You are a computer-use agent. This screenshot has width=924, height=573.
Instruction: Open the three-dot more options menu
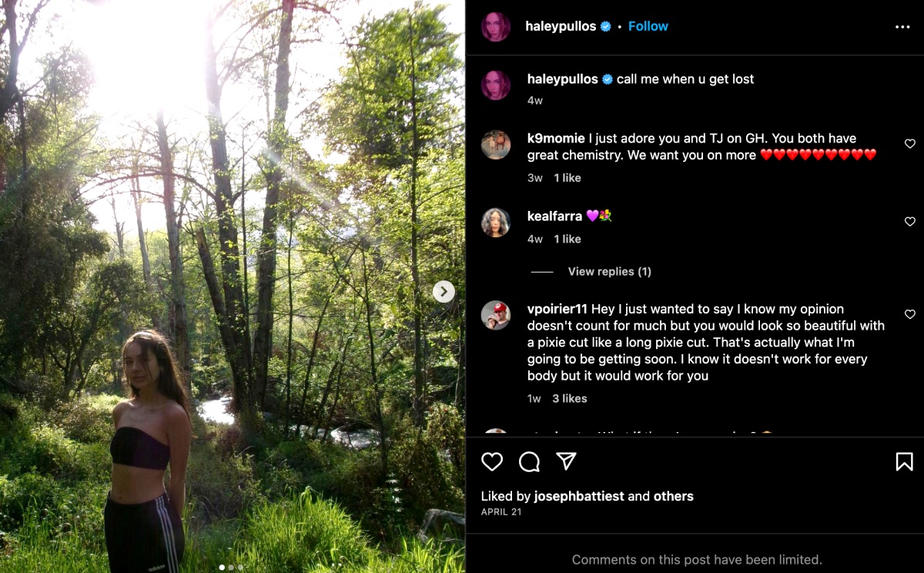(902, 27)
